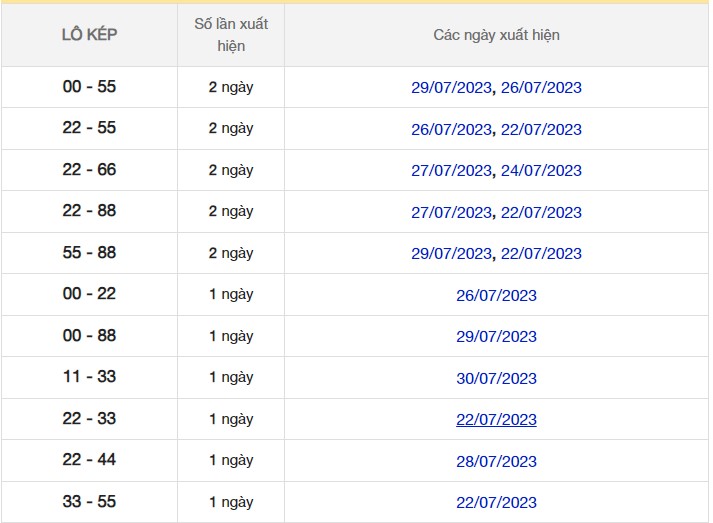The image size is (713, 523).
Task: Open the 27/07/2023 date for pair 22 - 66
Action: tap(451, 170)
